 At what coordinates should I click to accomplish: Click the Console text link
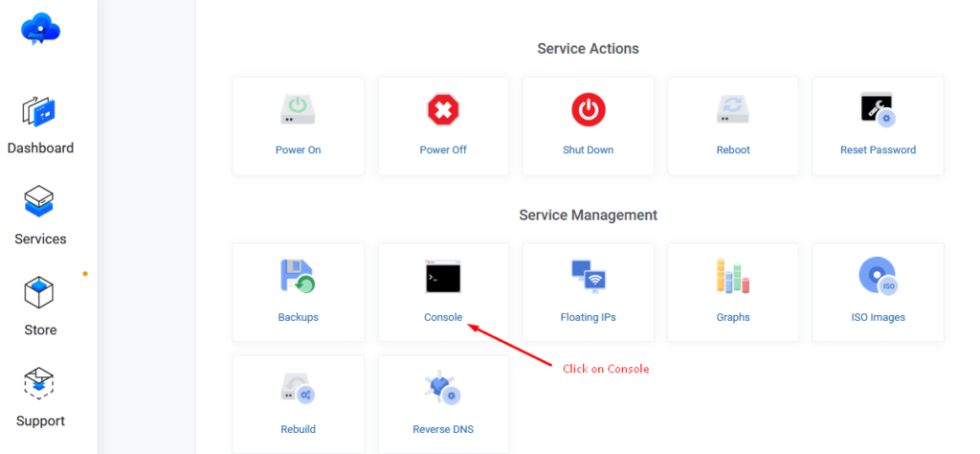click(x=443, y=317)
